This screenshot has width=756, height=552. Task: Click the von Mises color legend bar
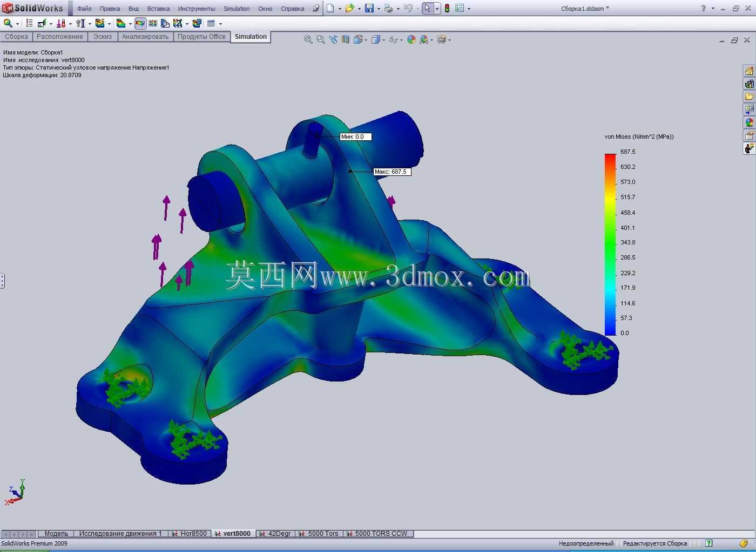tap(610, 244)
